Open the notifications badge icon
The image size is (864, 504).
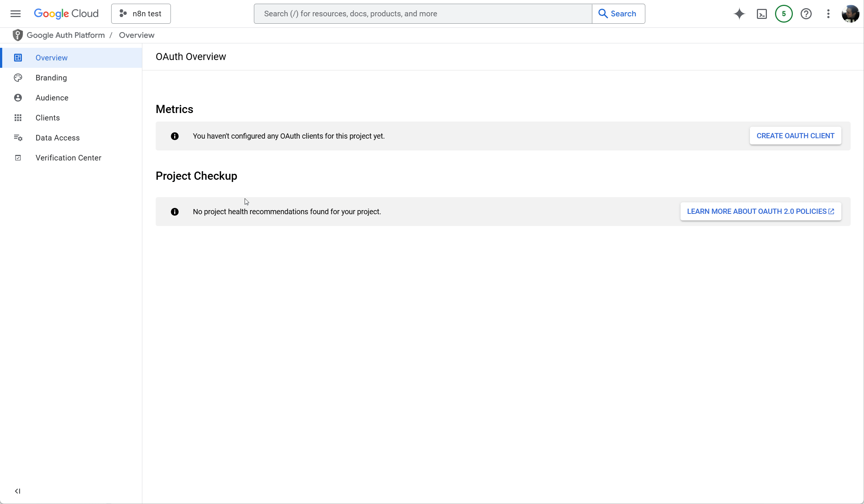click(784, 13)
